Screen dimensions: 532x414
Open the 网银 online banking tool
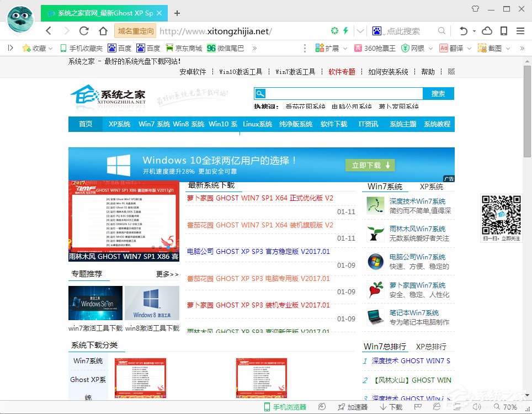[x=414, y=48]
